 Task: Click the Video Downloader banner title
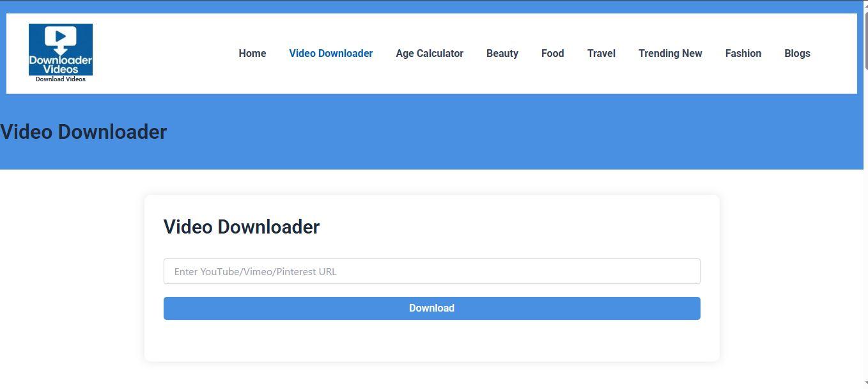[x=84, y=132]
